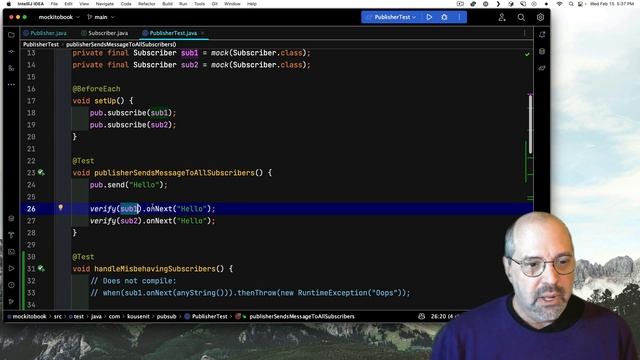
Task: Open Notifications bell in right sidebar
Action: pos(542,35)
